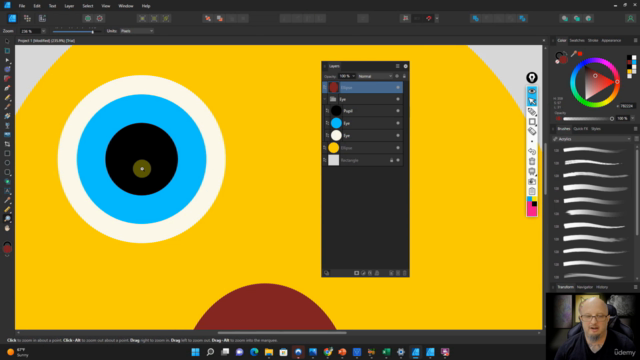640x360 pixels.
Task: Select the Pencil tool
Action: pyautogui.click(x=7, y=97)
